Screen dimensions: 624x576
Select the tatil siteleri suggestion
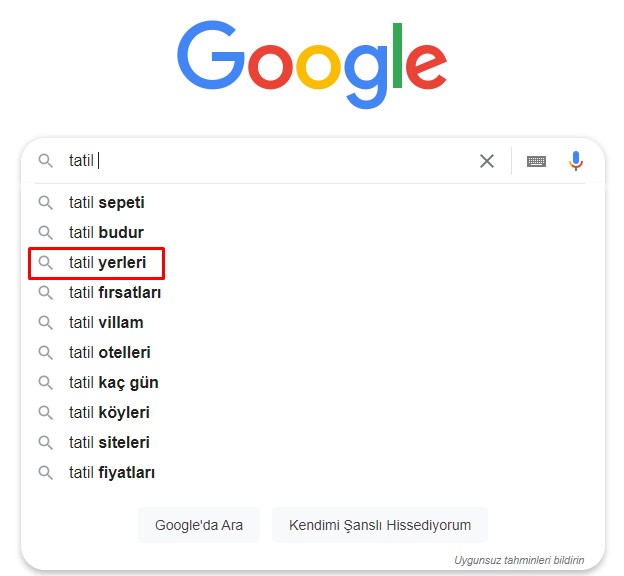coord(312,443)
